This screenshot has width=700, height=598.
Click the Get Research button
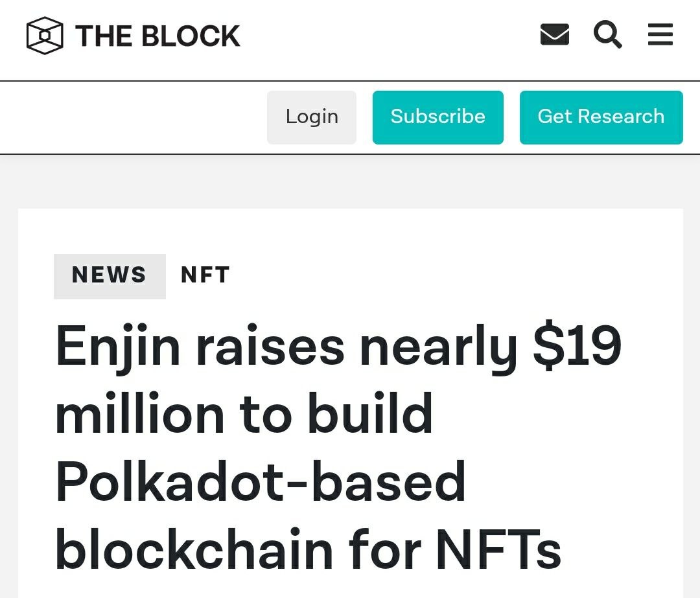click(x=601, y=117)
